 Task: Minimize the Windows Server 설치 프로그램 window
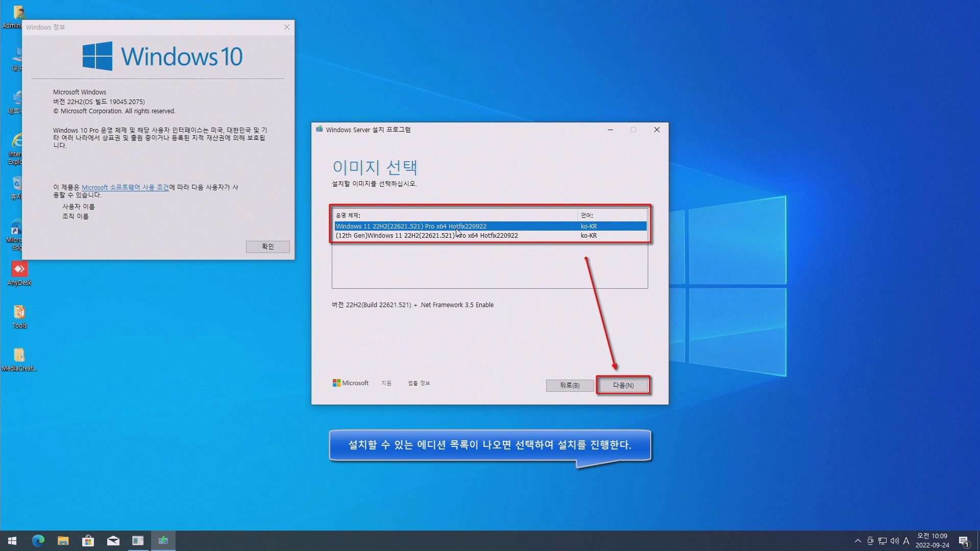(x=610, y=130)
